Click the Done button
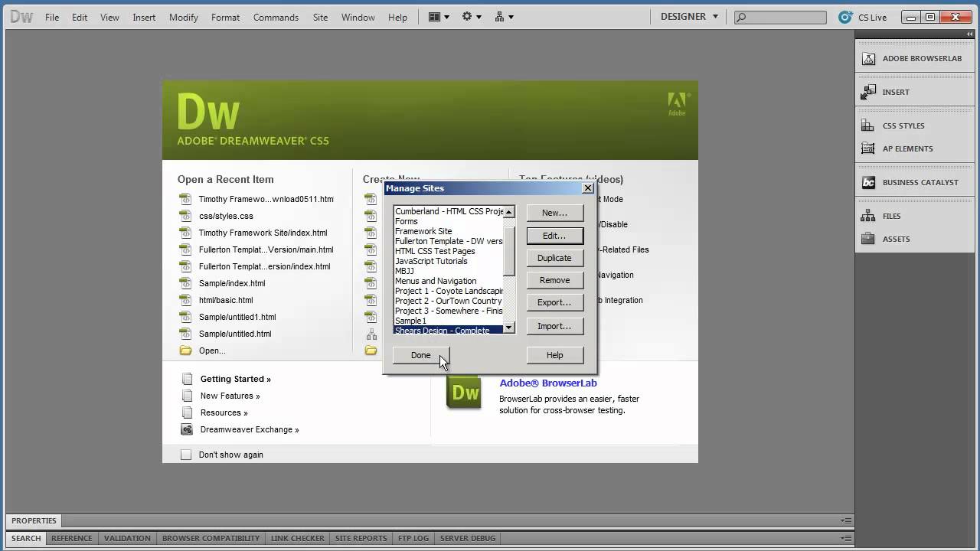Image resolution: width=980 pixels, height=551 pixels. tap(420, 355)
